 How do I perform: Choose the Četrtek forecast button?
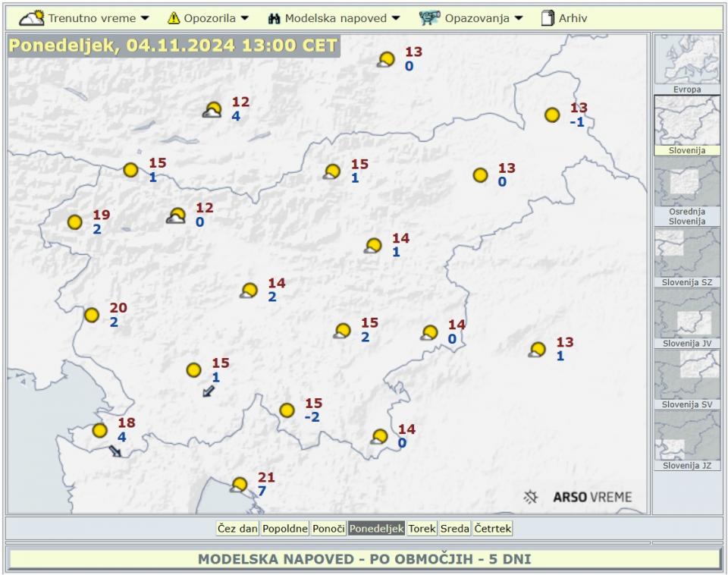(492, 529)
